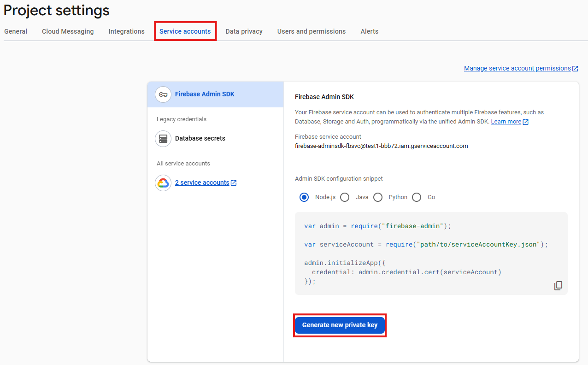Click Generate new private key button
588x365 pixels.
(x=340, y=325)
